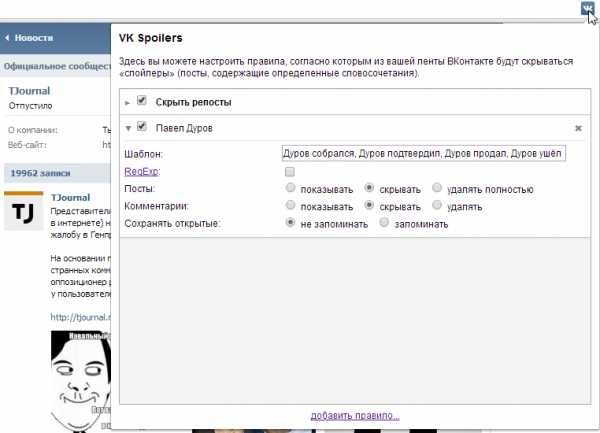This screenshot has height=433, width=600.
Task: Click the Официальное сообщество label
Action: tap(57, 67)
